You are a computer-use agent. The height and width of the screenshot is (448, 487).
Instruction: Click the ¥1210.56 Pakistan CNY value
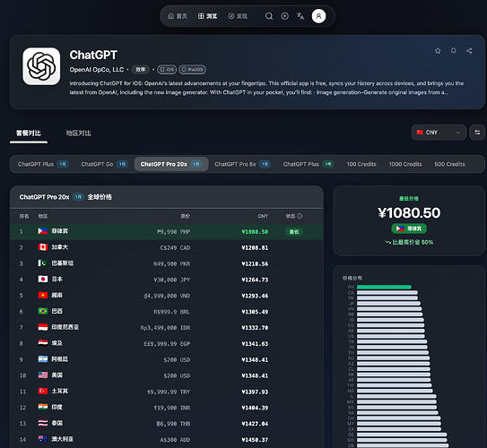tap(255, 263)
